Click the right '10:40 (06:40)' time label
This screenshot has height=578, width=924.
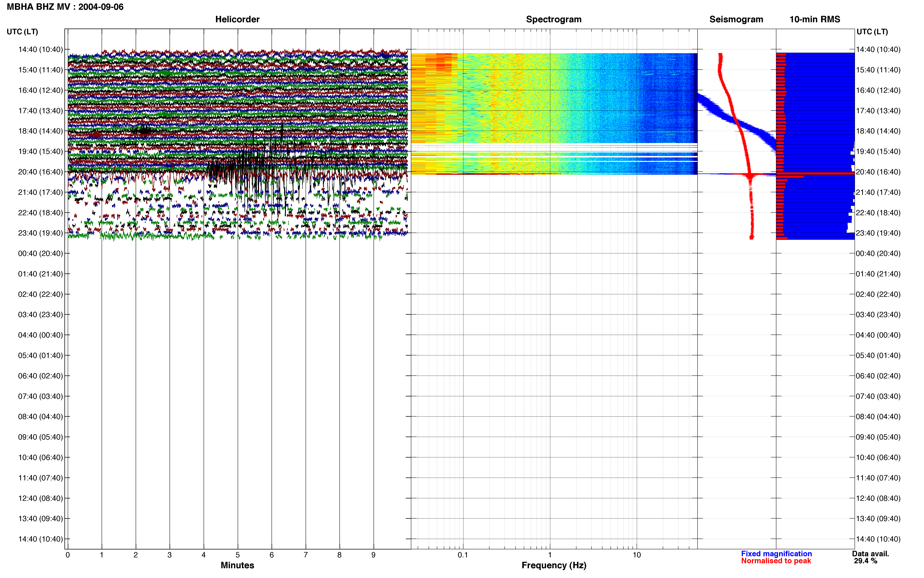click(878, 457)
